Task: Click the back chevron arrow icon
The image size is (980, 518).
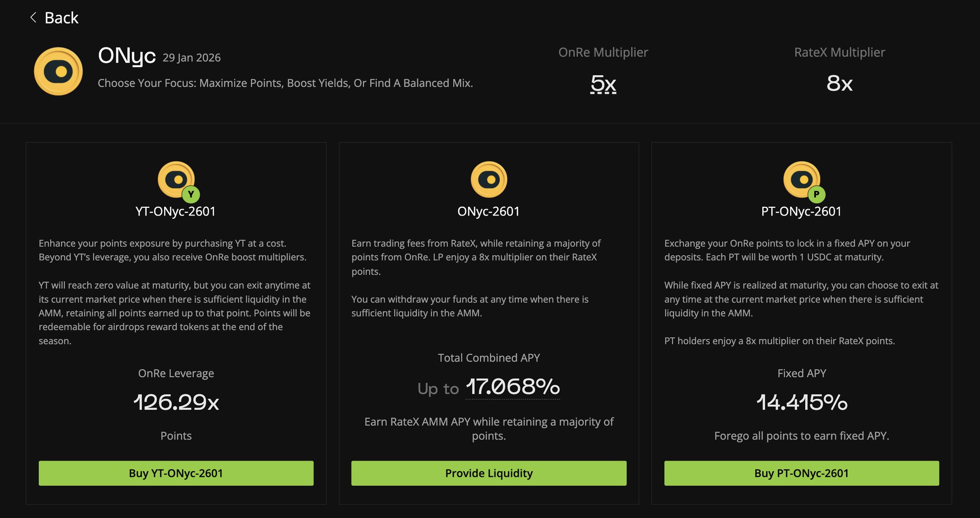Action: [33, 18]
